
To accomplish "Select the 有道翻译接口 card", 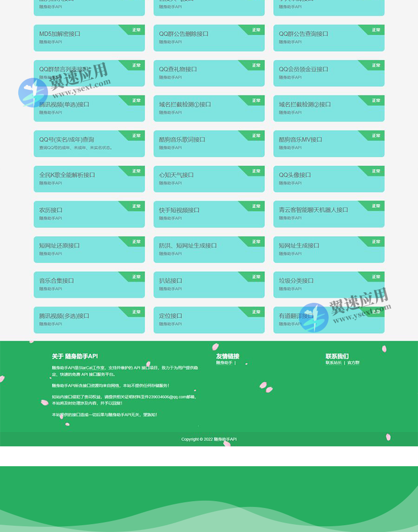I will pyautogui.click(x=328, y=319).
